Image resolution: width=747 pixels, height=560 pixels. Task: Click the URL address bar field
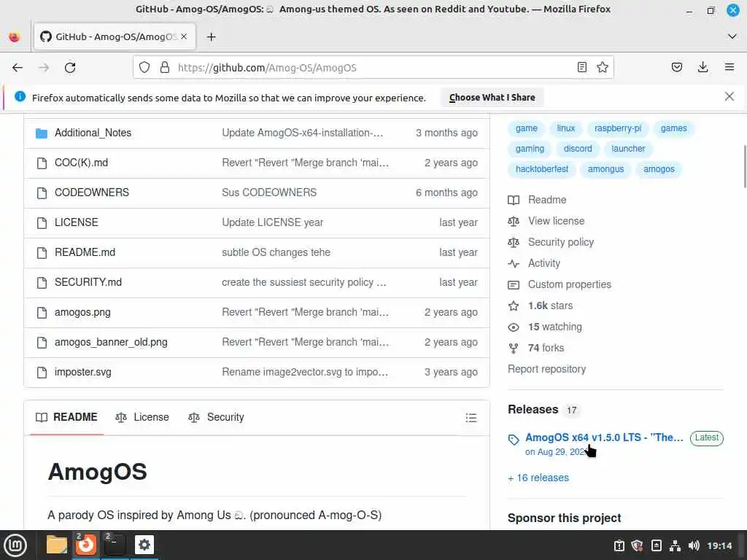click(373, 67)
